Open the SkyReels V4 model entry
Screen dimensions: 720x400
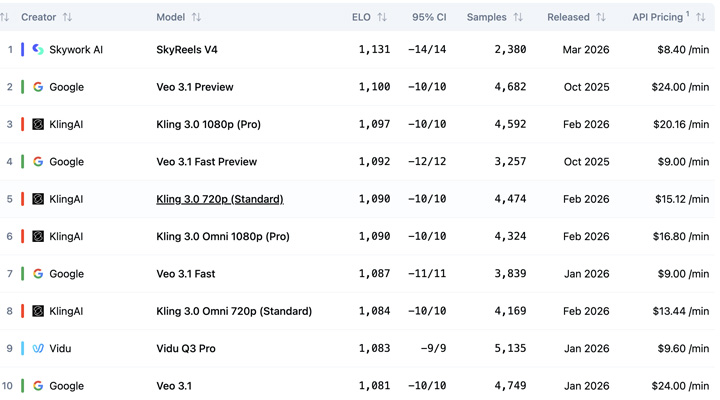187,49
